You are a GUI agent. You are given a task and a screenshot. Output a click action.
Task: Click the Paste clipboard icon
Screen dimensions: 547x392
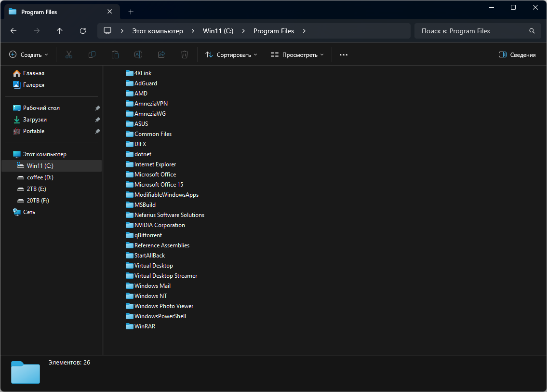point(115,54)
